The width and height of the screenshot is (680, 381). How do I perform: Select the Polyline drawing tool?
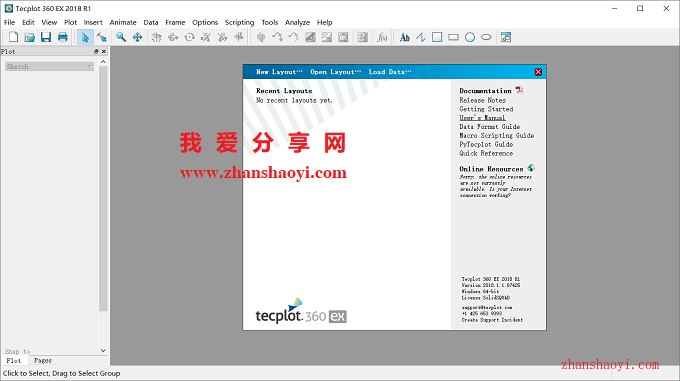click(421, 37)
